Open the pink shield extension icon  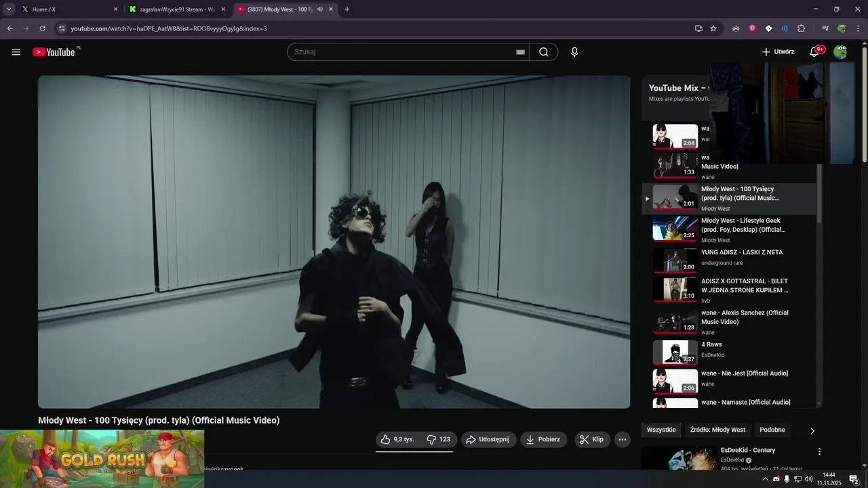click(x=752, y=28)
